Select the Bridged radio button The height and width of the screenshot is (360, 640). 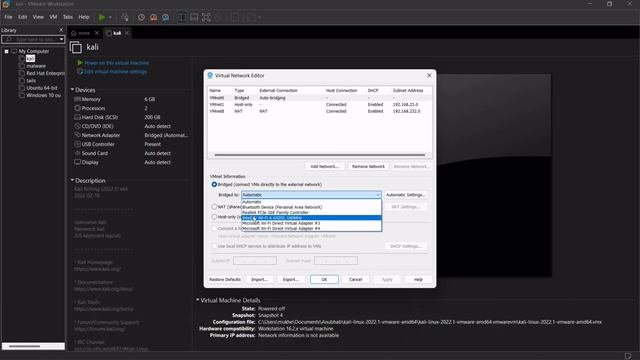tap(214, 184)
